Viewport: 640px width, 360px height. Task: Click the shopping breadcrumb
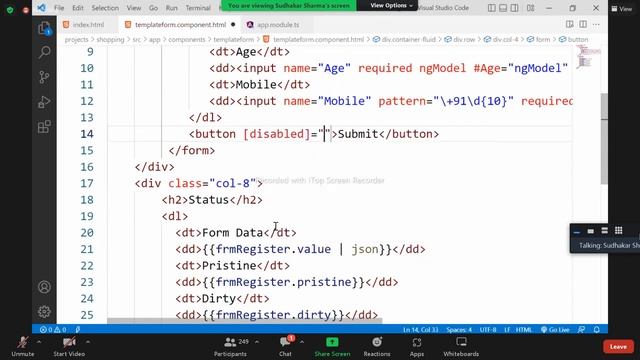tap(110, 39)
